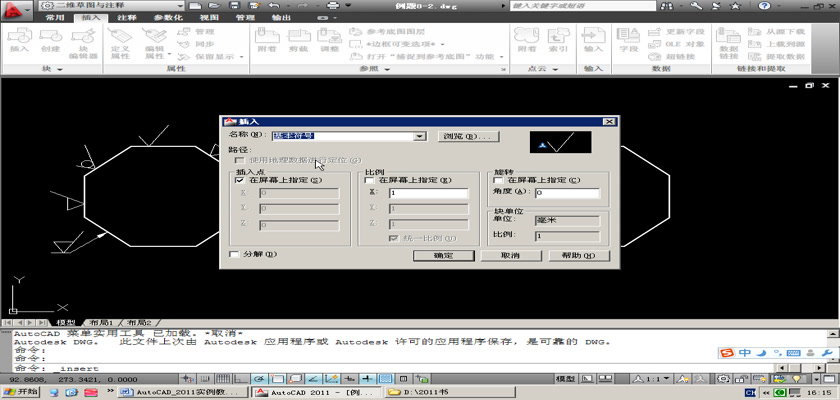Click the block preview thumbnail

coord(560,142)
